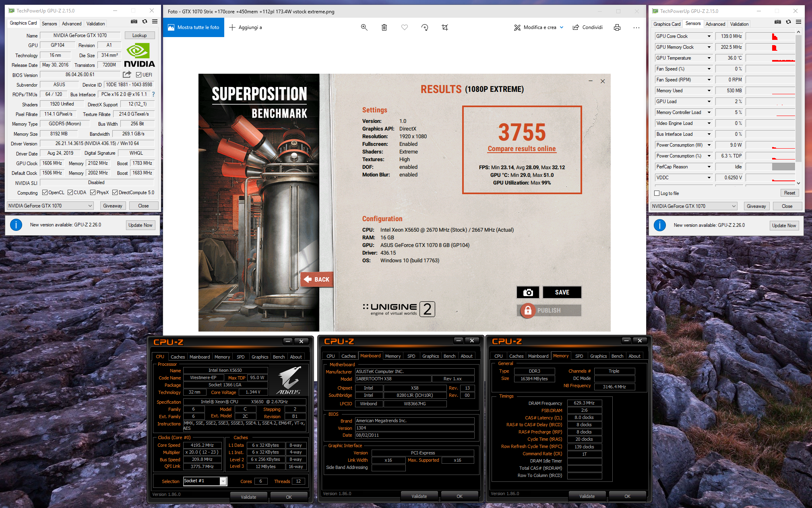Open the hamburger menu in left GPU-Z
Viewport: 812px width, 508px height.
[x=155, y=21]
